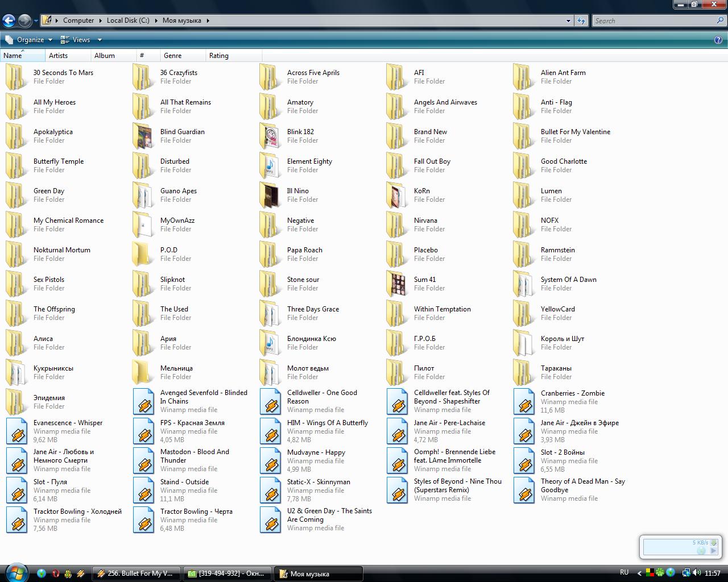
Task: Sort by the Album column header
Action: [114, 56]
